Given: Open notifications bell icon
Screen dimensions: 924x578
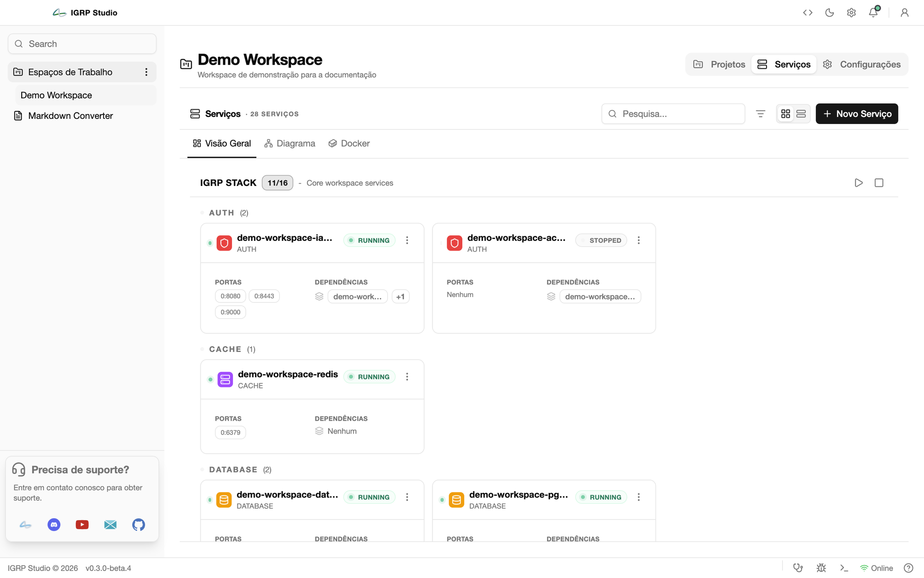Looking at the screenshot, I should pyautogui.click(x=873, y=12).
